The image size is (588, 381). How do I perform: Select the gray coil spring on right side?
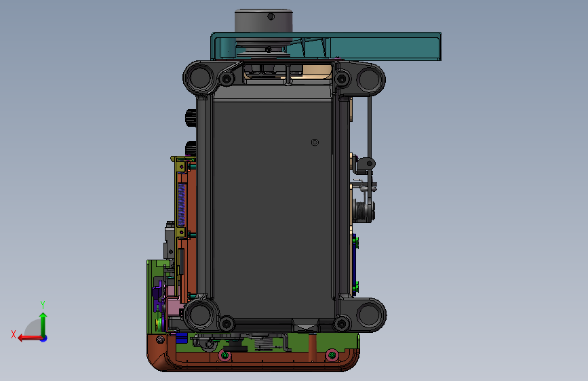361,211
